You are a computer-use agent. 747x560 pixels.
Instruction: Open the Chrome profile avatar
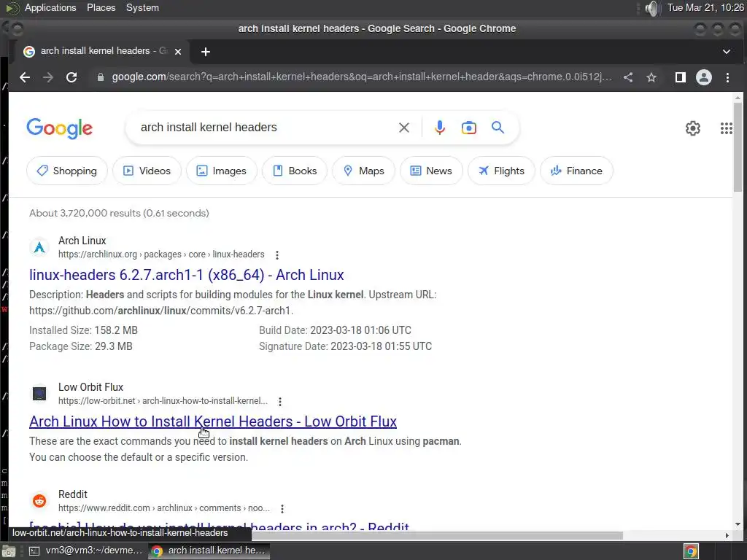(x=704, y=77)
